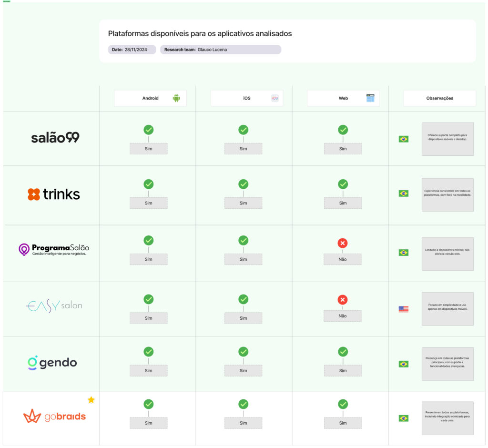Click the yellow star on gobraids
This screenshot has height=448, width=488.
(x=91, y=400)
